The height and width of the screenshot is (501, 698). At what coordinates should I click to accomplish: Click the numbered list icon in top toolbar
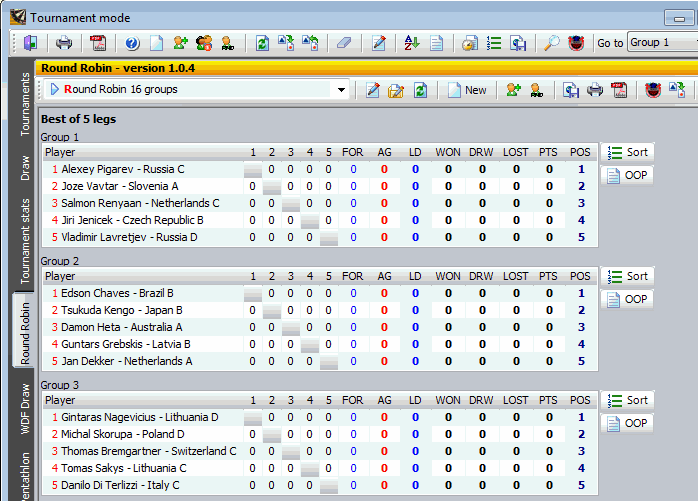point(494,43)
